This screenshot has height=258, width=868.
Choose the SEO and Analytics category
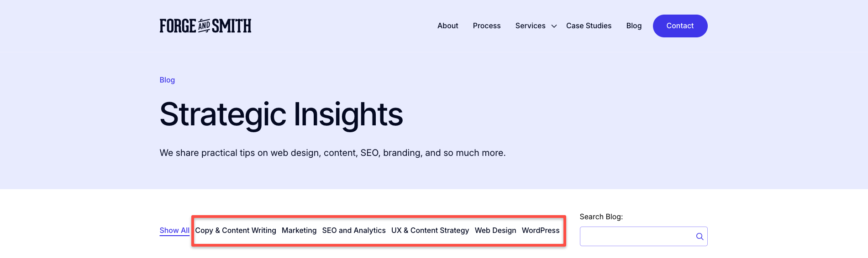tap(354, 231)
